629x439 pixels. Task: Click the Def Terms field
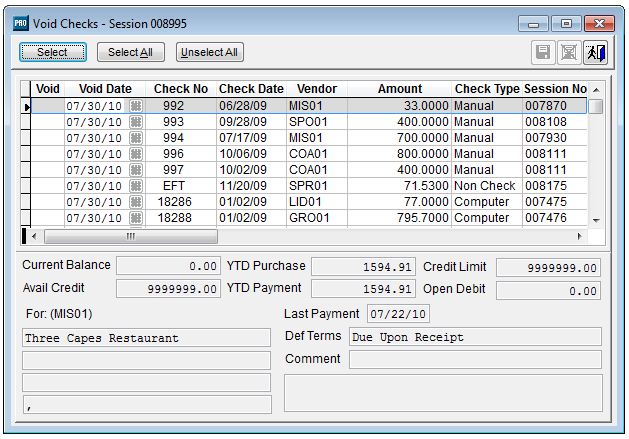coord(475,337)
